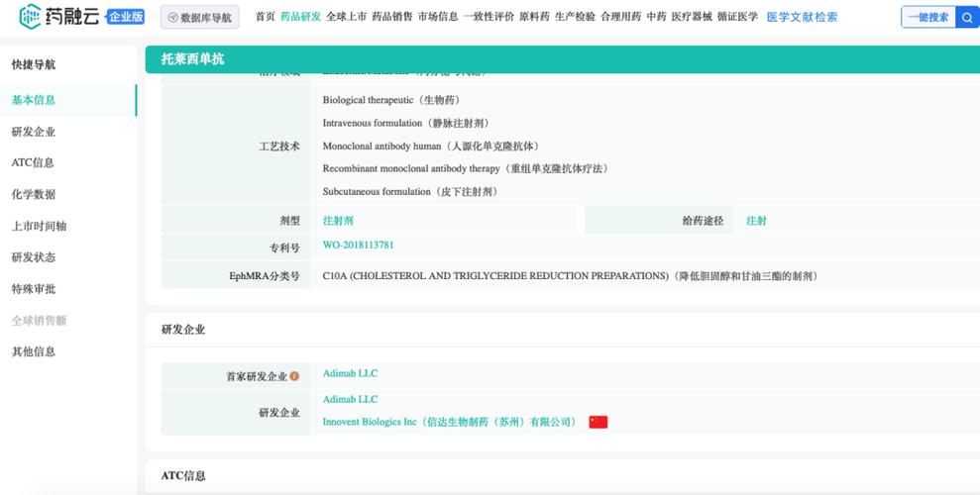980x495 pixels.
Task: Open the 一致性评价 menu item
Action: click(489, 17)
